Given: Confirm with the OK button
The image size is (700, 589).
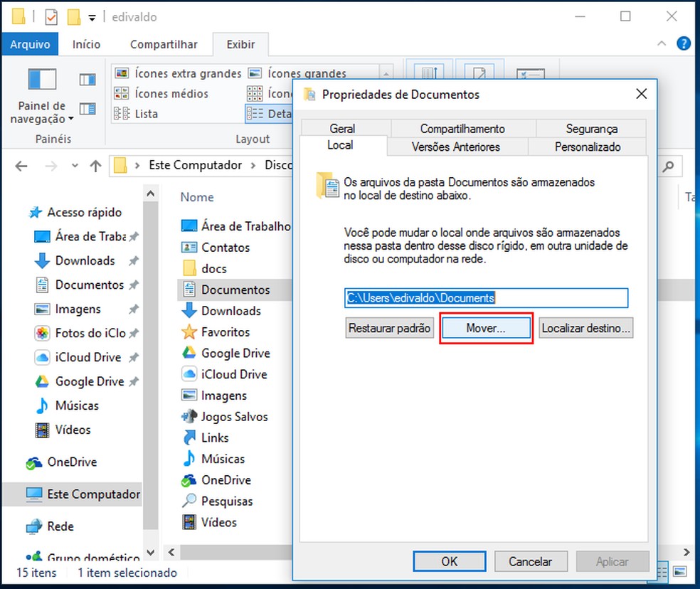Looking at the screenshot, I should [450, 561].
